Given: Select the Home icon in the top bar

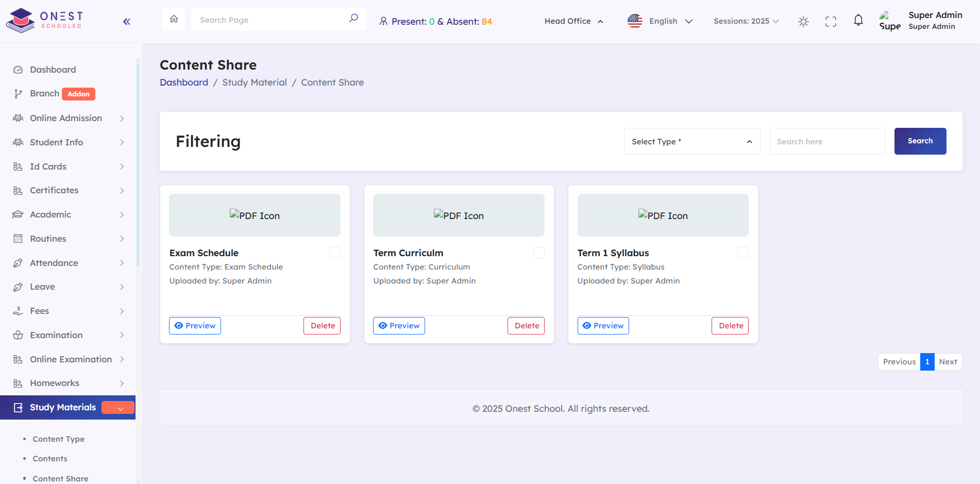Looking at the screenshot, I should (x=173, y=19).
